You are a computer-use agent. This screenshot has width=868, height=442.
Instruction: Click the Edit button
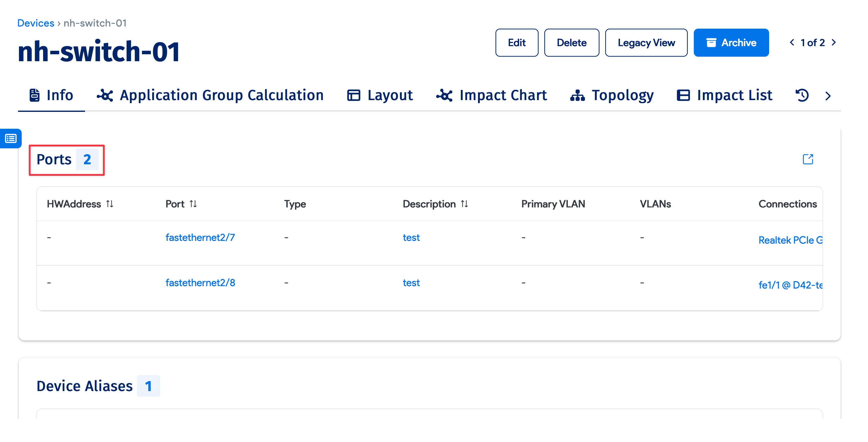pos(517,43)
